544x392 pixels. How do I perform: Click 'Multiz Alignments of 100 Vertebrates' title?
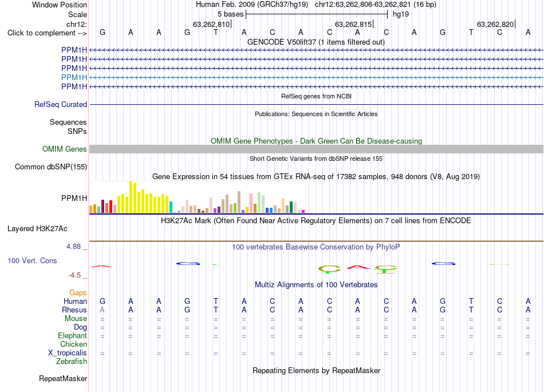(316, 284)
